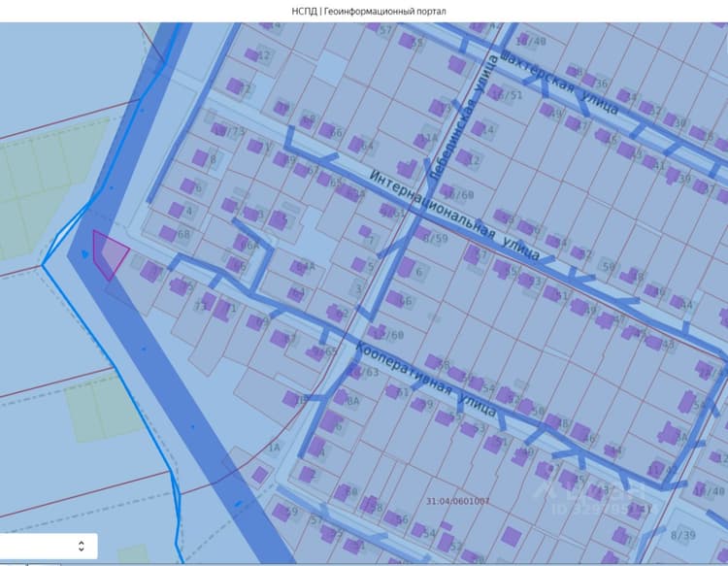Select the pink highlighted land parcel

point(110,254)
